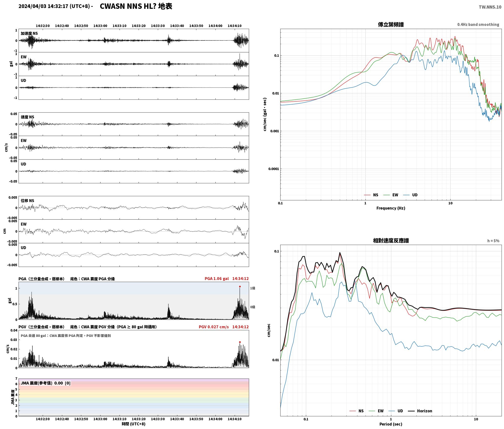
Task: Click the 0.4Hz band smoothing annotation
Action: [478, 24]
